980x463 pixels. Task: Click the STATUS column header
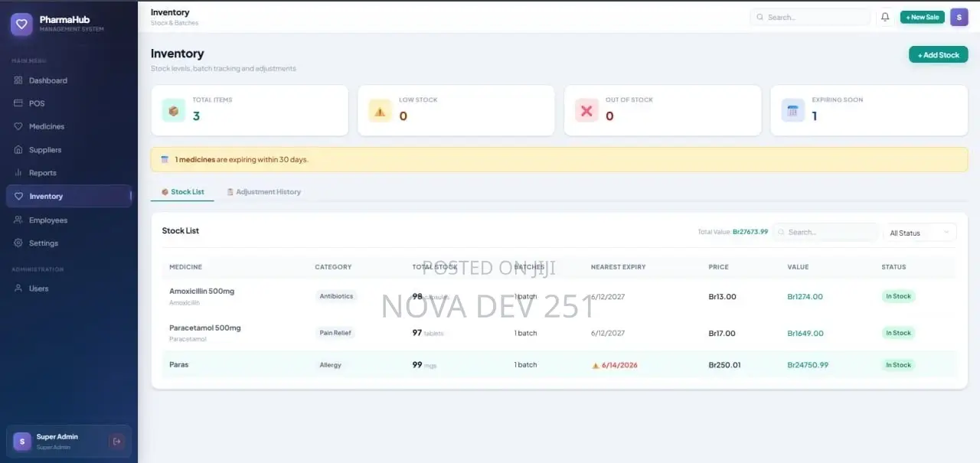(x=893, y=267)
